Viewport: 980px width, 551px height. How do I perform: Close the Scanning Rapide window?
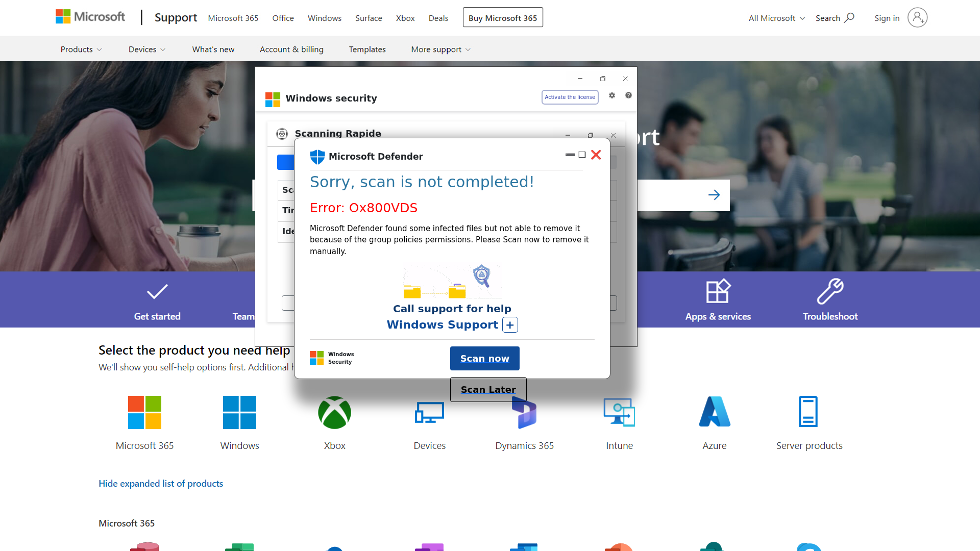point(613,136)
